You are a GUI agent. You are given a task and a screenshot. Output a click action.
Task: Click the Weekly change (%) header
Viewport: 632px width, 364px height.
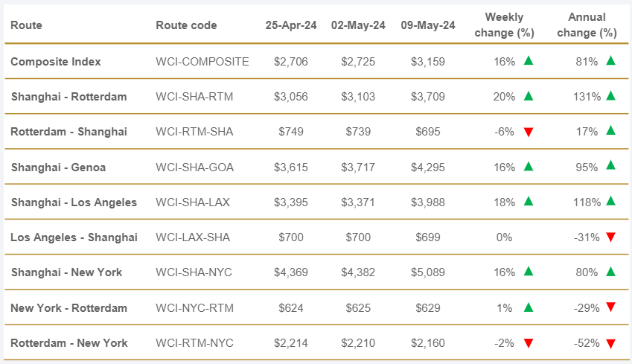coord(504,25)
